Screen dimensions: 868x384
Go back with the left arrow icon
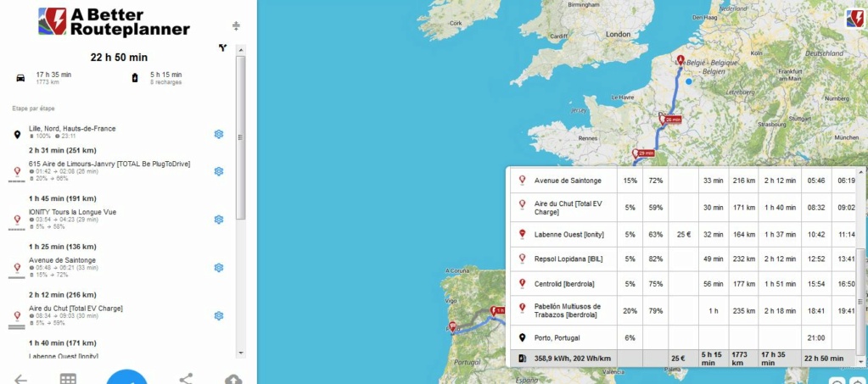[x=20, y=379]
